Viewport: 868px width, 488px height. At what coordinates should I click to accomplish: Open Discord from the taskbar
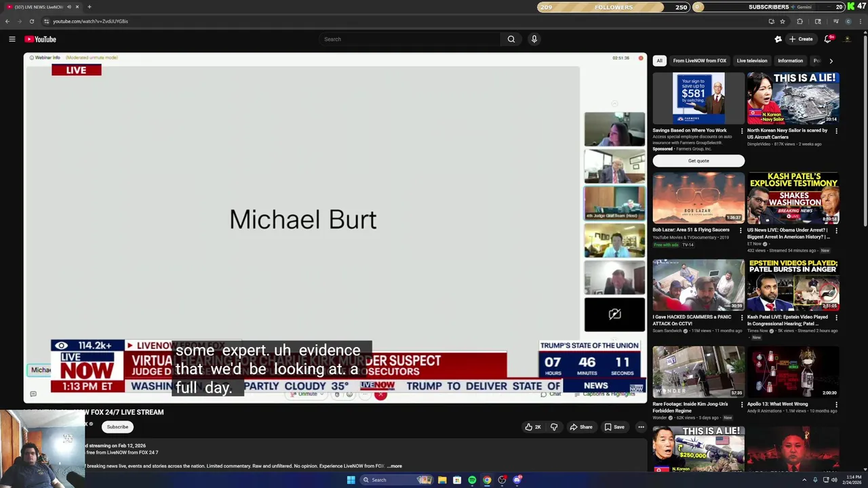517,480
